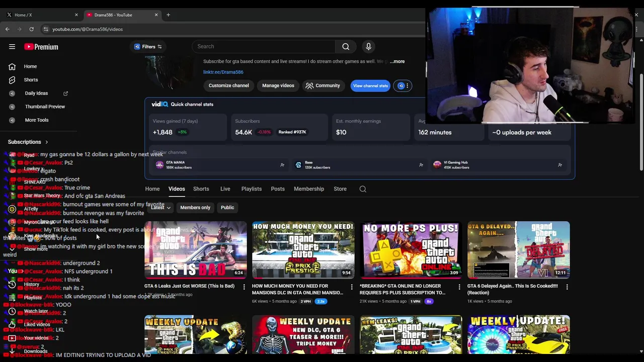Follow Base similar channel icon
This screenshot has width=644, height=362.
click(421, 165)
